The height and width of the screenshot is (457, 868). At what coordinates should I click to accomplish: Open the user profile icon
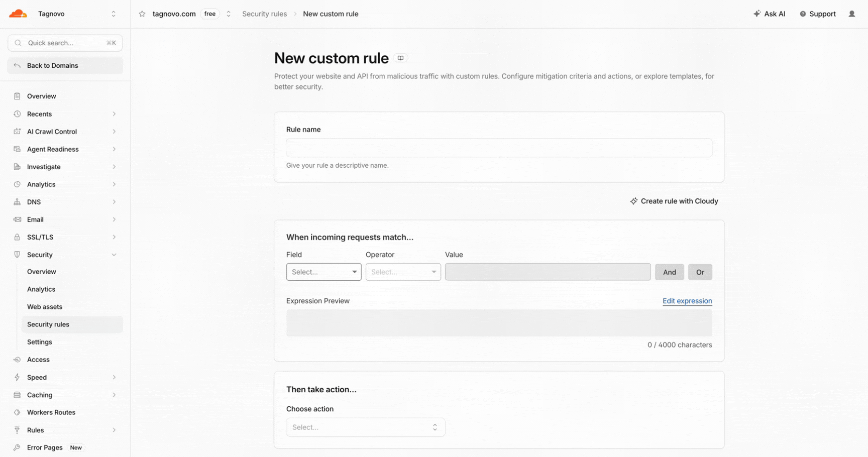(x=852, y=14)
